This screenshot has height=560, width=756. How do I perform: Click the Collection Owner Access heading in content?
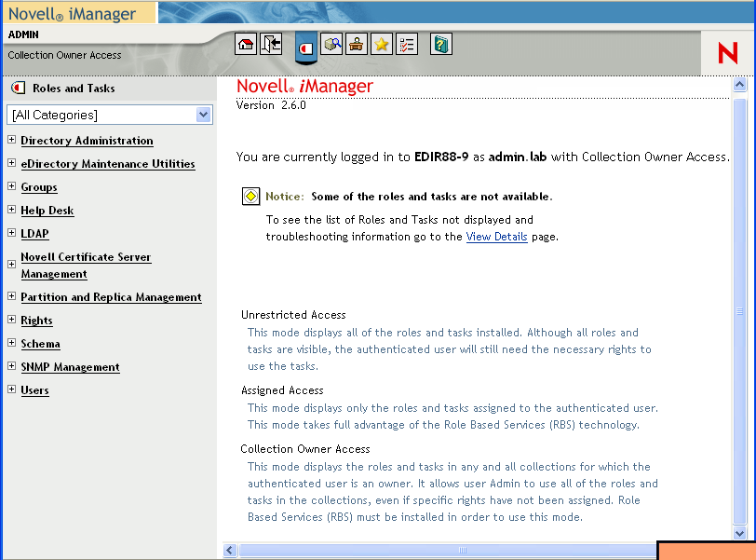[305, 449]
